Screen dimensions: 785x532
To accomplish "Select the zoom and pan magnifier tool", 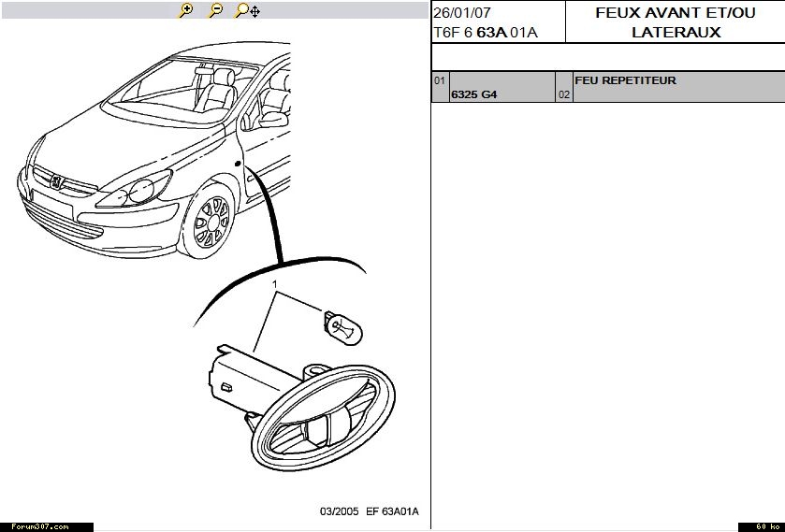I will click(241, 10).
